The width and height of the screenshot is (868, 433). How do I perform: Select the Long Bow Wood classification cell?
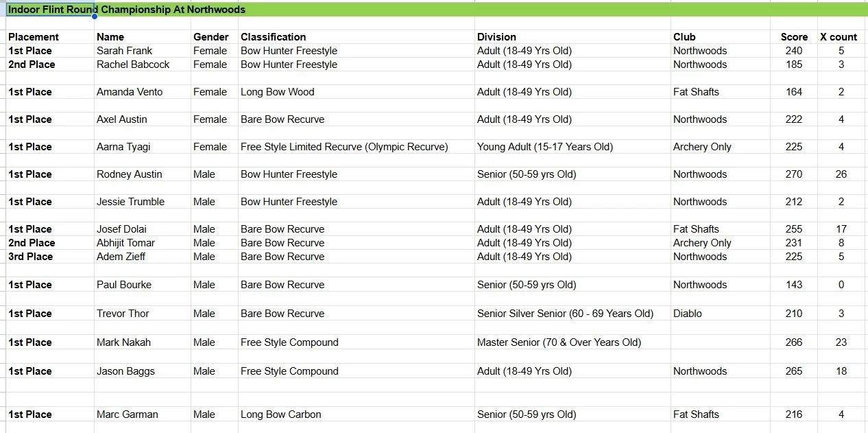pos(357,92)
